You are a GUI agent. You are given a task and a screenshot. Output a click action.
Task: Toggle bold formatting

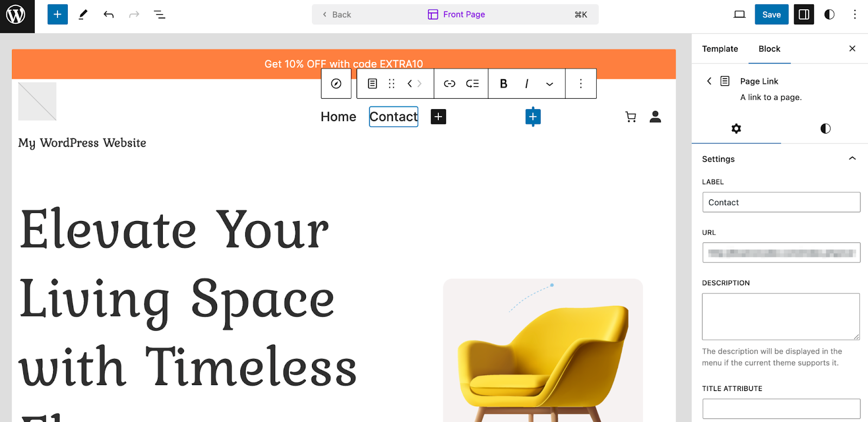(x=503, y=84)
